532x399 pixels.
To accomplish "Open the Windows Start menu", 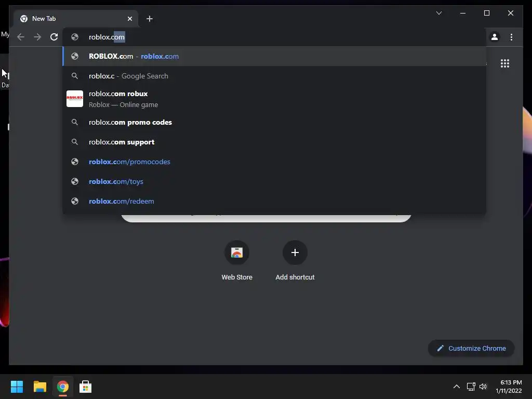I will 17,387.
